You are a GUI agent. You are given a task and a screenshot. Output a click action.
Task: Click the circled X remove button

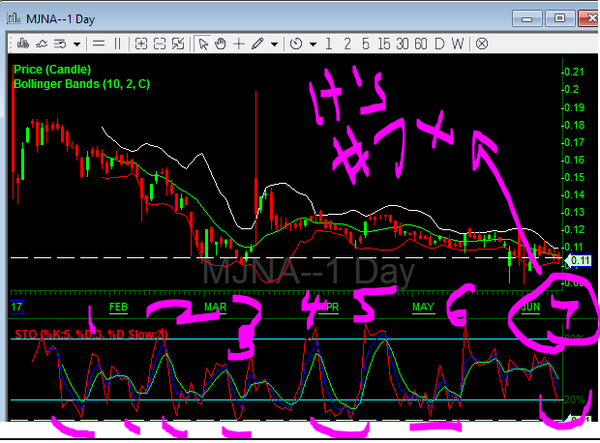coord(481,44)
